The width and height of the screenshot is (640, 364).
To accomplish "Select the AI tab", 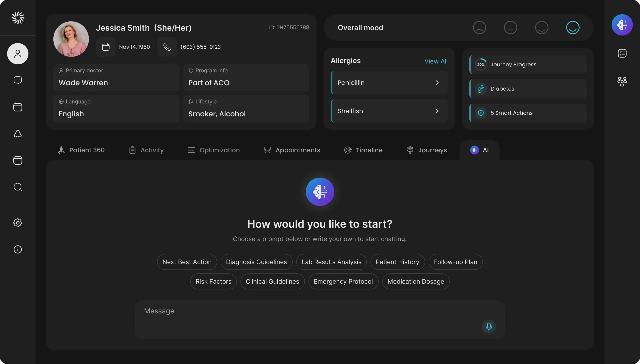I will click(x=479, y=150).
